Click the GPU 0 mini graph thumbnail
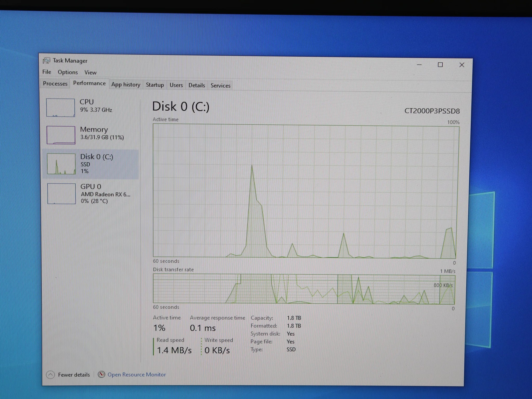Screen dimensions: 532x399 [62, 194]
